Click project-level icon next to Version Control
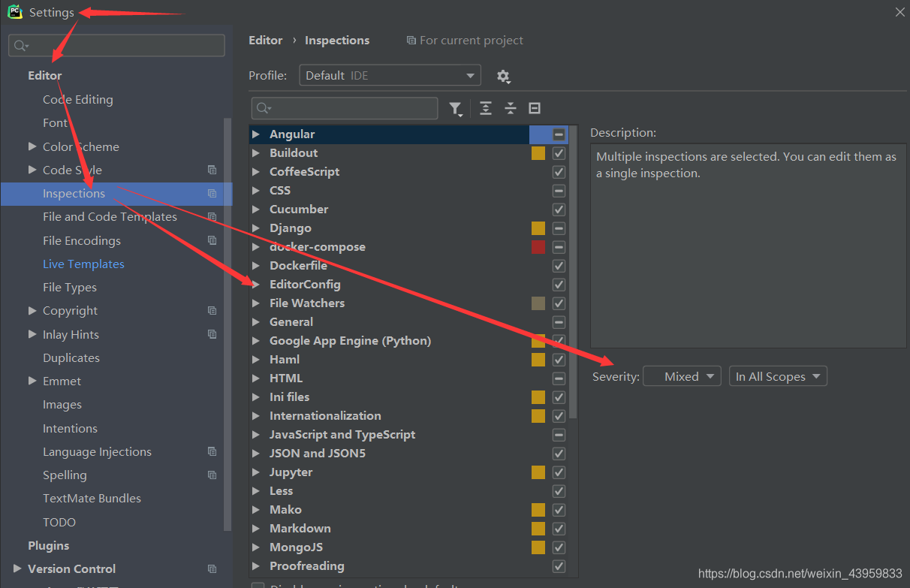The height and width of the screenshot is (588, 910). click(x=212, y=569)
